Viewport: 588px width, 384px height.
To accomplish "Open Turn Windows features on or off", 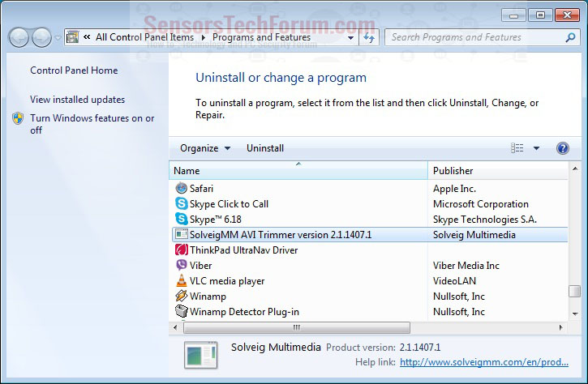I will 92,124.
